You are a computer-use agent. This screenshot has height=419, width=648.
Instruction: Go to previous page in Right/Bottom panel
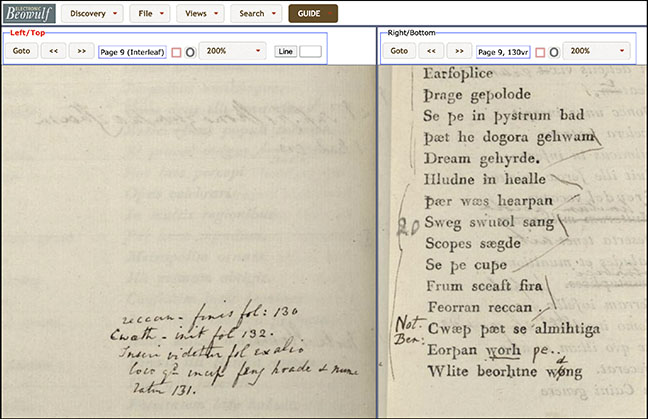[x=431, y=51]
